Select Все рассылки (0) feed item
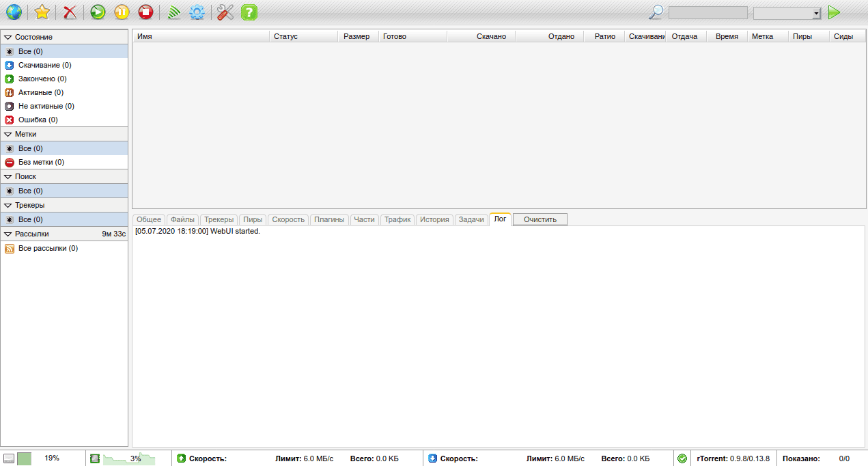This screenshot has height=466, width=868. [64, 248]
